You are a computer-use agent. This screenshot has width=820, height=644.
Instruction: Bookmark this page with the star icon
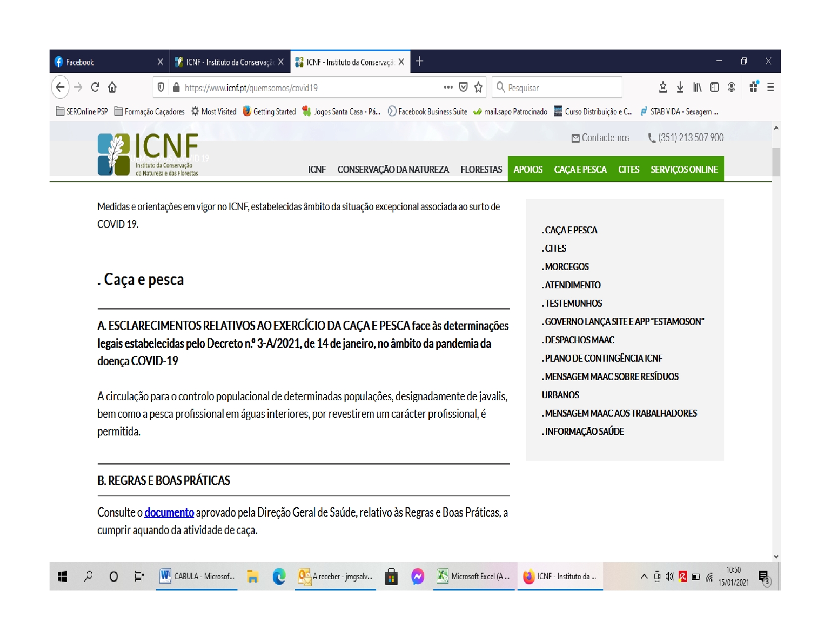(478, 88)
